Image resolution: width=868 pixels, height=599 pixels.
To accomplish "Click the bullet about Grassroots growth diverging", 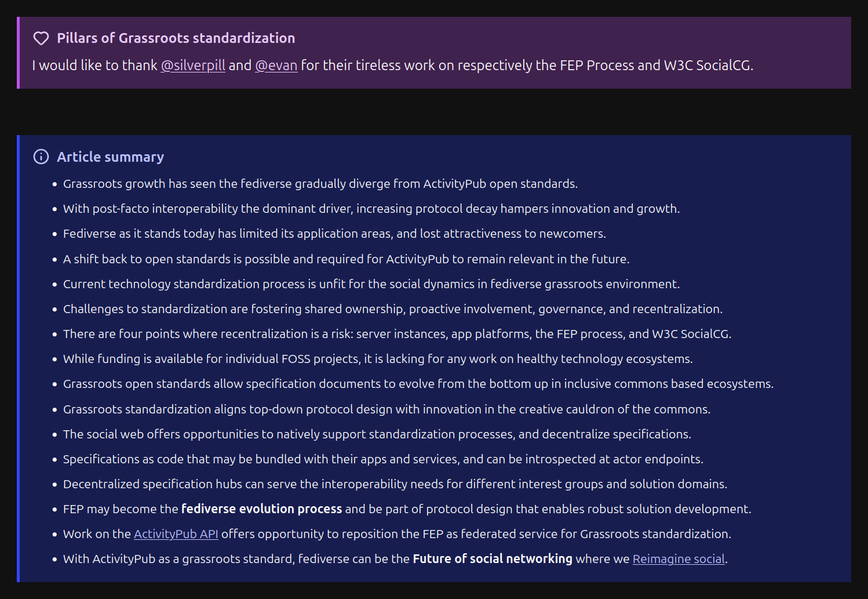I will point(320,184).
